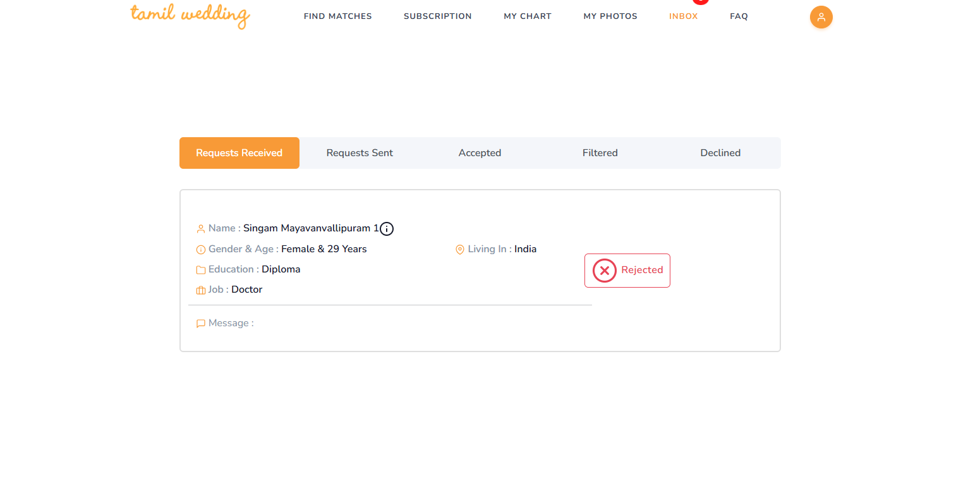Click the name Singam Mayavanvallipuram 1
The width and height of the screenshot is (980, 483).
coord(310,228)
